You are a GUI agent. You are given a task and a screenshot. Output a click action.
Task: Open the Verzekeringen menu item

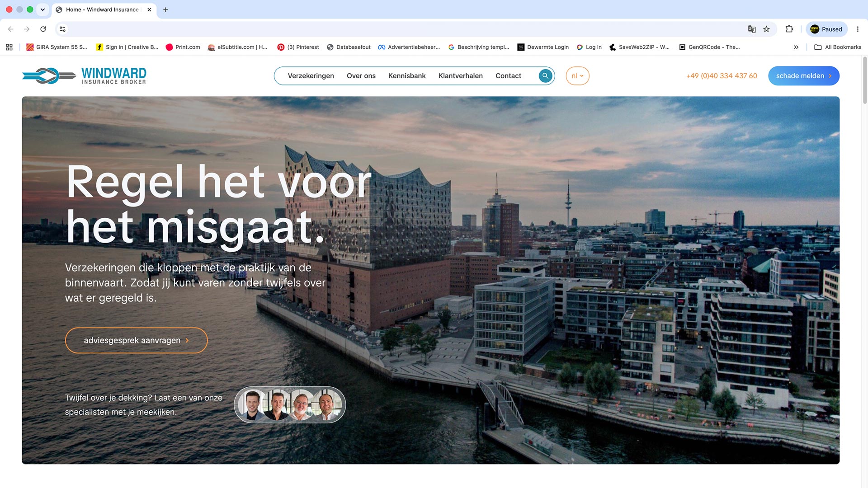click(x=311, y=76)
